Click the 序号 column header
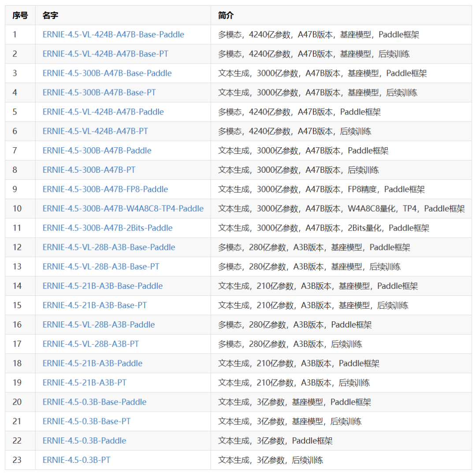The image size is (476, 473). coord(20,15)
